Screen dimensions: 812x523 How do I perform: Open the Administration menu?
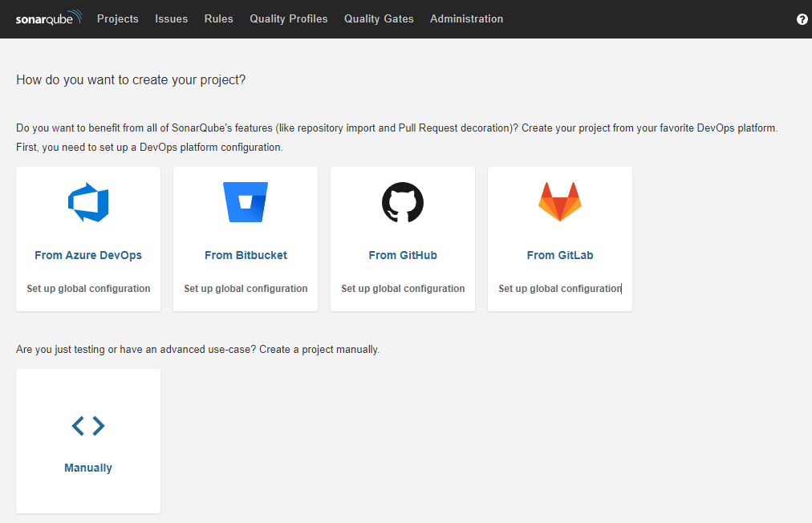click(467, 18)
